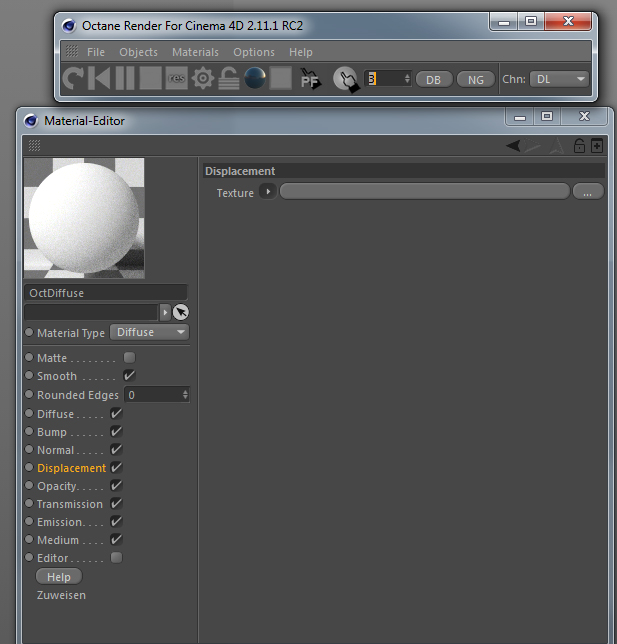Click the empty layer field under OctDiffuse
This screenshot has height=644, width=617.
click(91, 312)
